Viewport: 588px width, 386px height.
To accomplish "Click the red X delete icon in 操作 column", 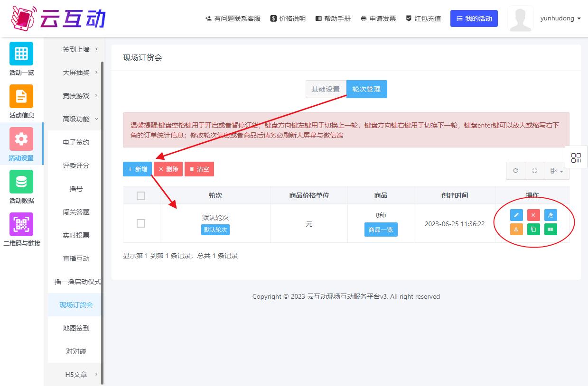I will click(533, 215).
